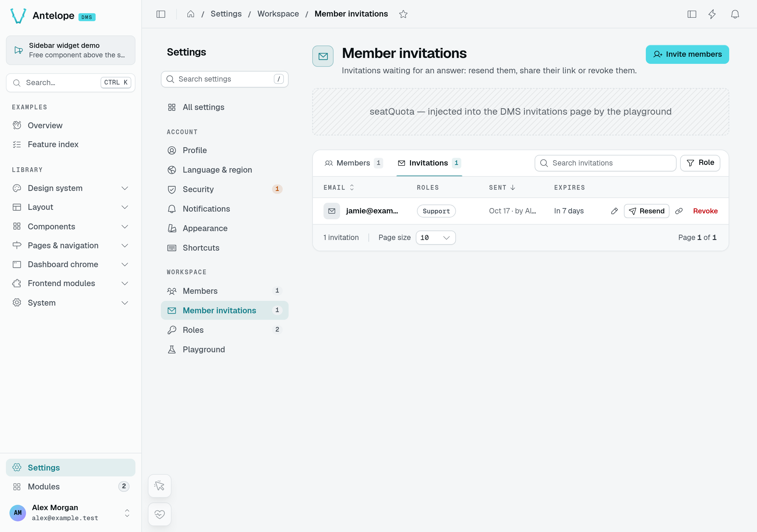Open Security settings
Image resolution: width=757 pixels, height=532 pixels.
tap(224, 189)
